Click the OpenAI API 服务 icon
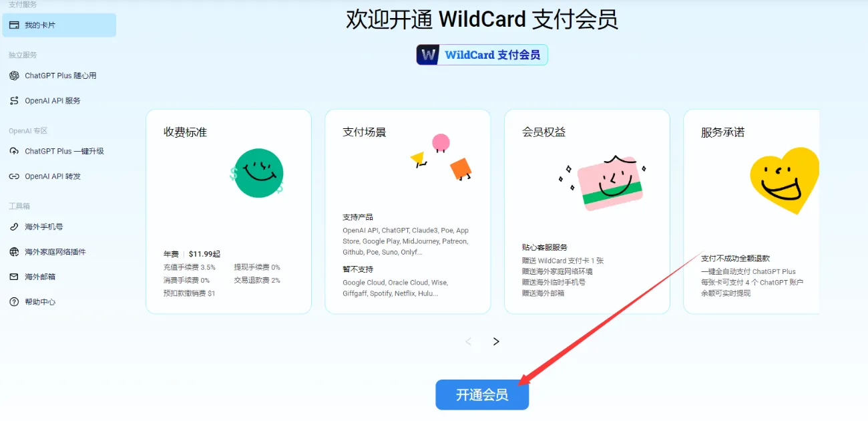 point(14,101)
